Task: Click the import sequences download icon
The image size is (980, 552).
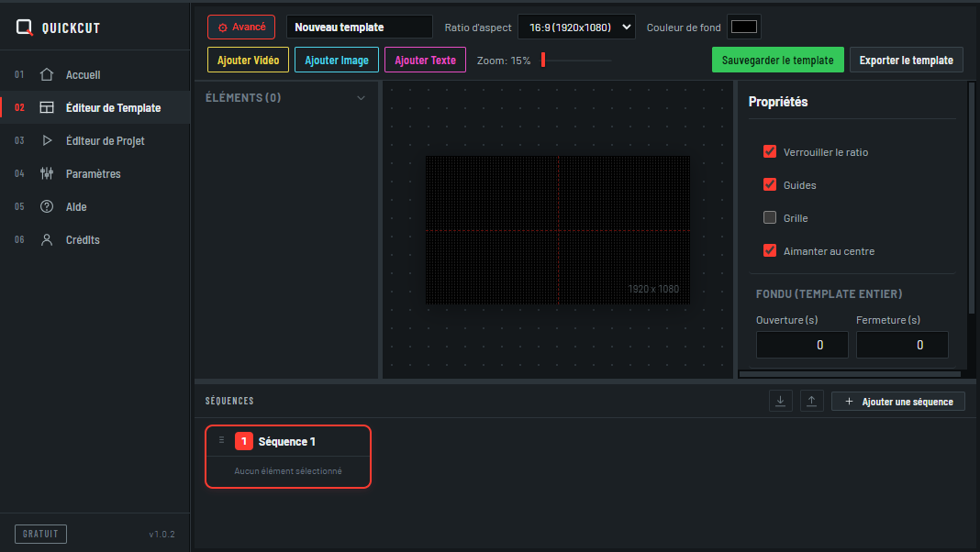Action: (x=781, y=401)
